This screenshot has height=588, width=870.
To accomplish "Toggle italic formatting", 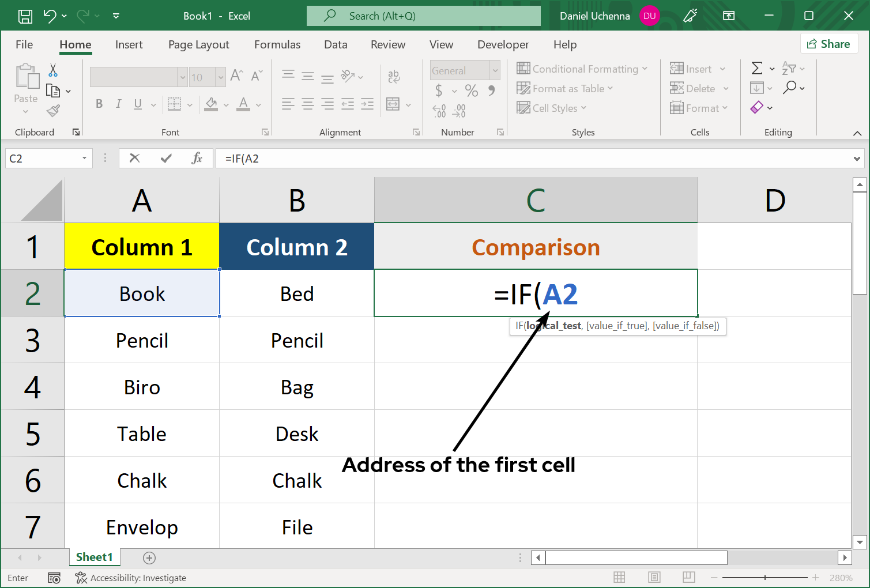I will (118, 104).
